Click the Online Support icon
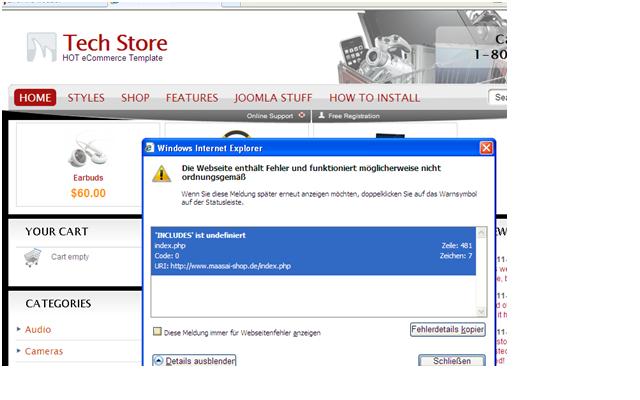Image resolution: width=640 pixels, height=400 pixels. (x=302, y=116)
